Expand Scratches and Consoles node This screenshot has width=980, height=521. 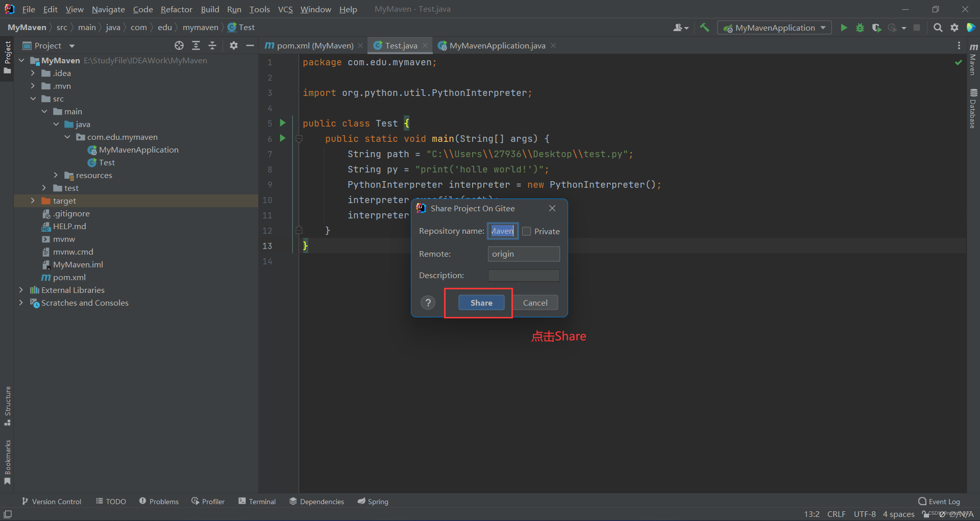pyautogui.click(x=21, y=303)
